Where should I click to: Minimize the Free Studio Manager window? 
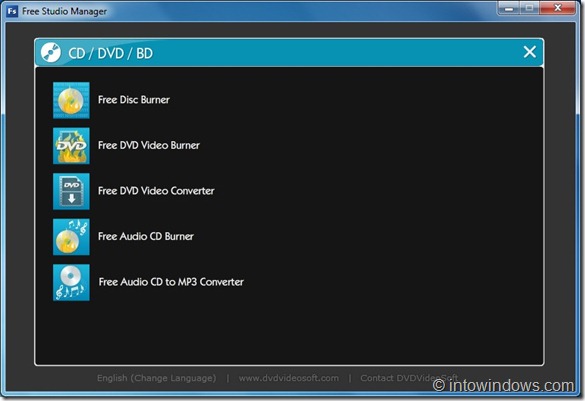pos(509,8)
